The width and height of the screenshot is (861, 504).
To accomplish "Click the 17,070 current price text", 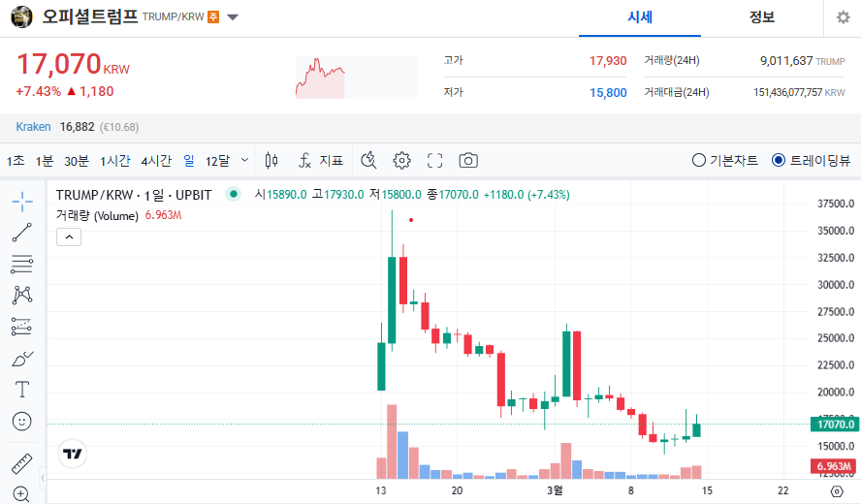I will pos(59,64).
